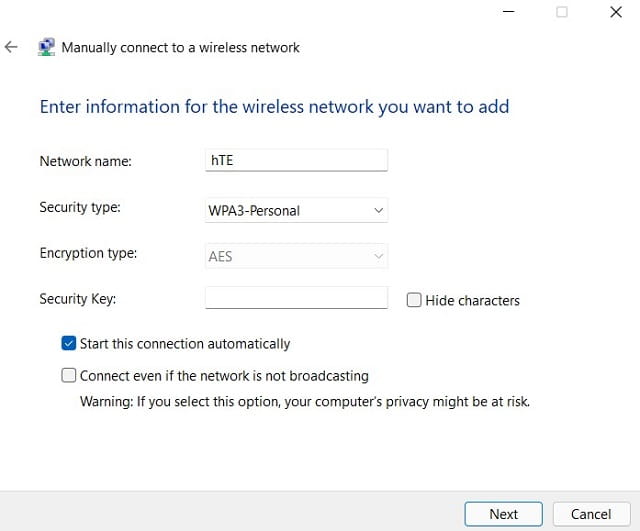Close the wireless network dialog window

[x=615, y=12]
